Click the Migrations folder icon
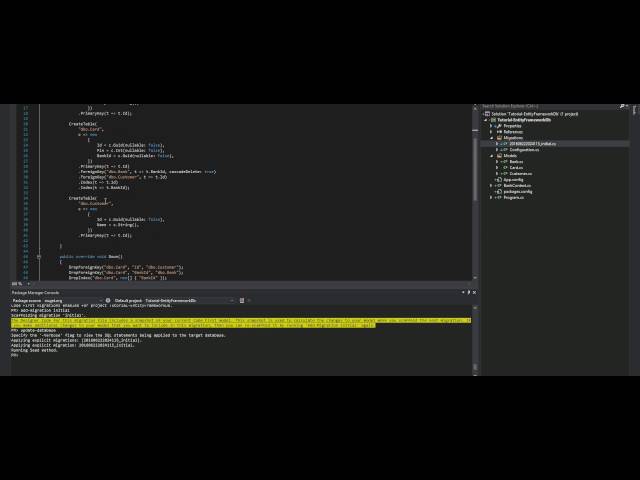 click(x=499, y=138)
